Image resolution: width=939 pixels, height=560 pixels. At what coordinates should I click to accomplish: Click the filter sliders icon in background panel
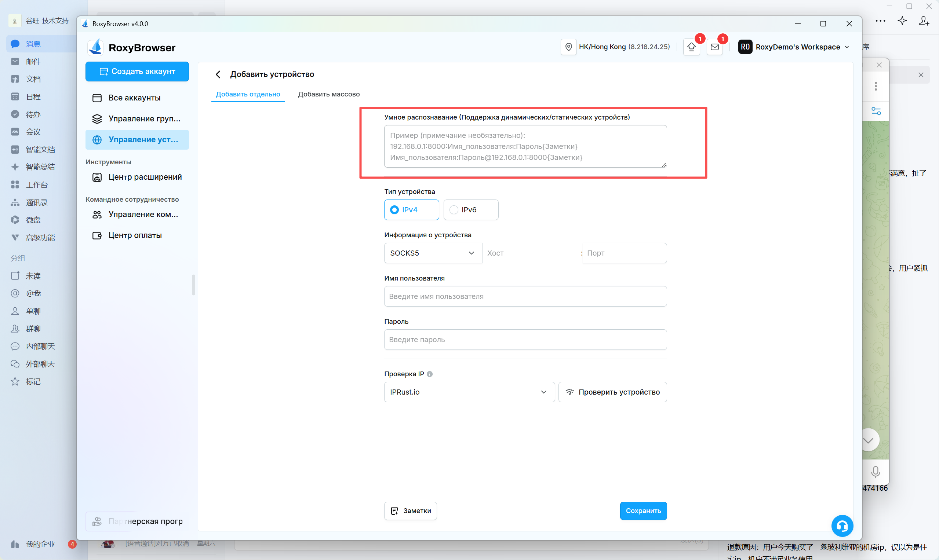876,111
